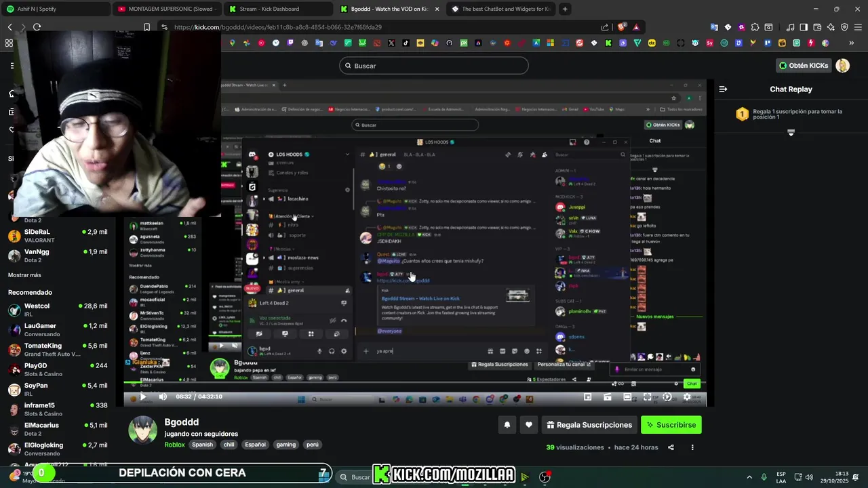The width and height of the screenshot is (868, 488).
Task: Open the green Kick bookmark icon
Action: pyautogui.click(x=608, y=43)
